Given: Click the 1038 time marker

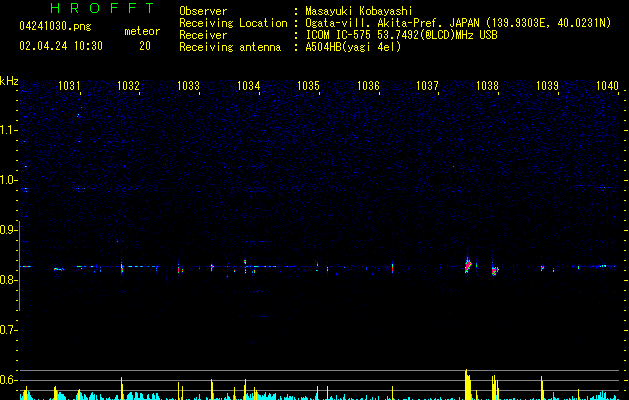Looking at the screenshot, I should click(x=487, y=86).
